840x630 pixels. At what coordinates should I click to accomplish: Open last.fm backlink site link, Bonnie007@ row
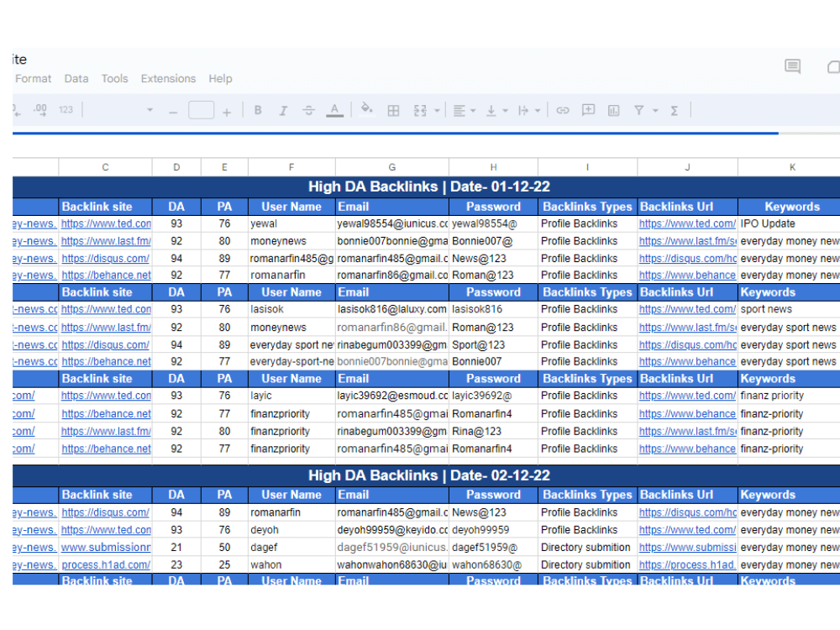106,241
